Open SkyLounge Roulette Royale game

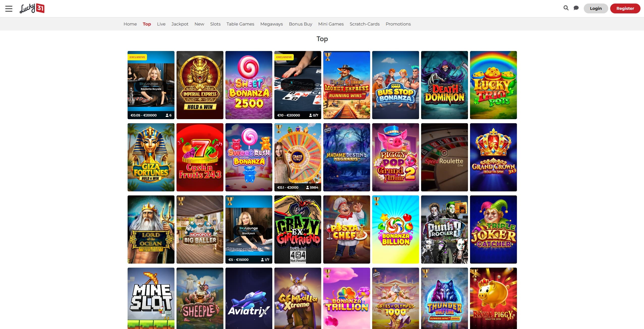click(151, 85)
